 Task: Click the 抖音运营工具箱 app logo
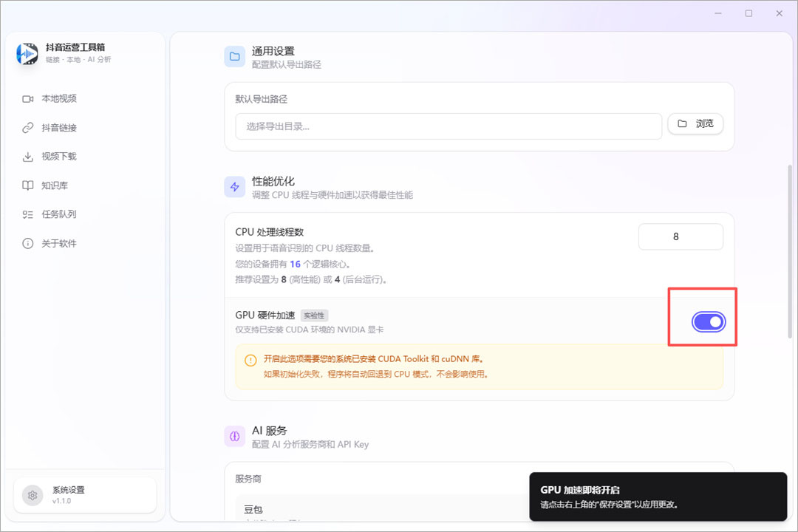[x=27, y=55]
